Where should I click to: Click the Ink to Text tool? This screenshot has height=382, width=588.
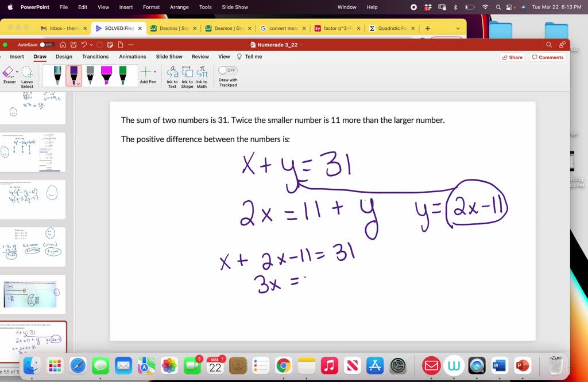click(x=173, y=75)
